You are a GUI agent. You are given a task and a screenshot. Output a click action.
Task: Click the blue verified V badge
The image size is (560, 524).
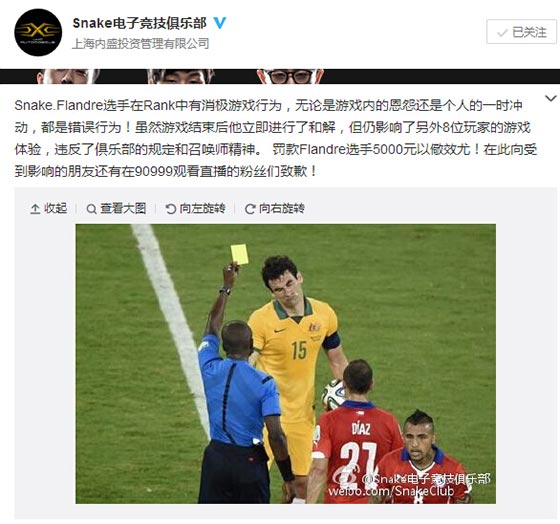tap(220, 23)
